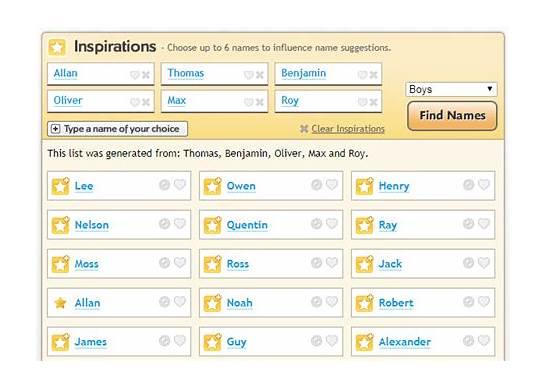Favorite the name Quentin with heart icon
546x387 pixels.
(332, 223)
